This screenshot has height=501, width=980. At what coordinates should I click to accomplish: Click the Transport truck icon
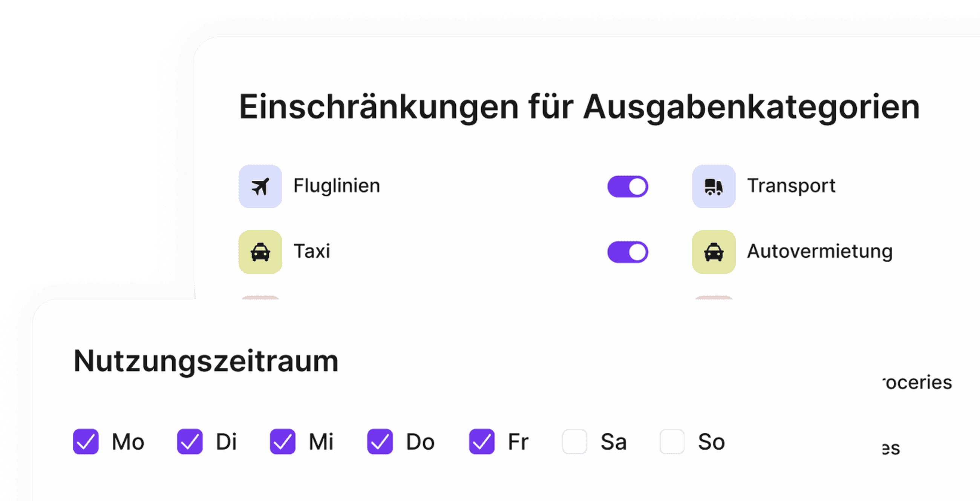(714, 186)
